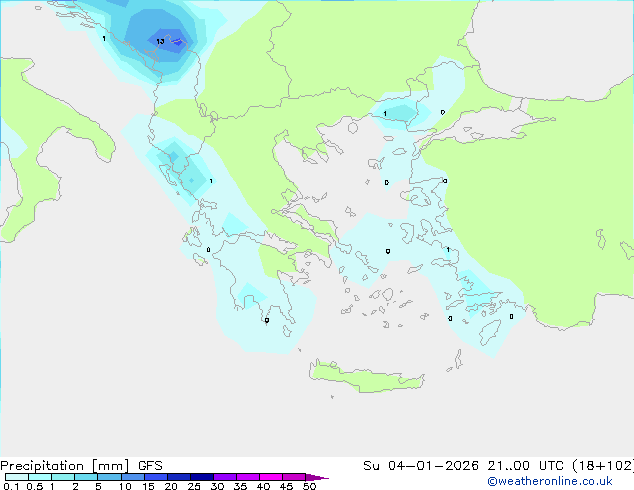This screenshot has height=490, width=634.
Task: Click the 35–40 mm violet legend swatch
Action: [247, 477]
